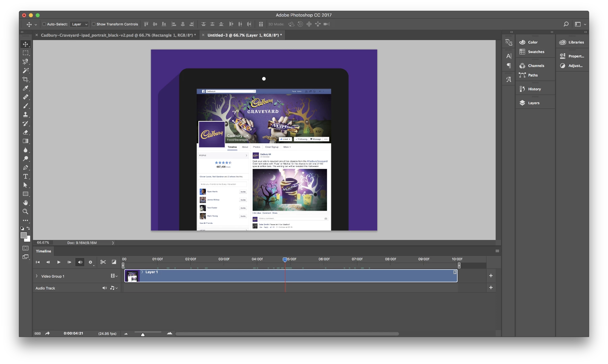Swap foreground and background colors
Viewport: 608px width, 364px height.
coord(28,228)
